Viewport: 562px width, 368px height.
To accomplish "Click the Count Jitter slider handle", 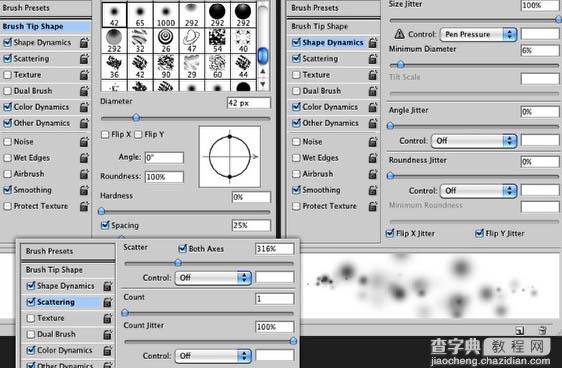I will click(x=293, y=341).
